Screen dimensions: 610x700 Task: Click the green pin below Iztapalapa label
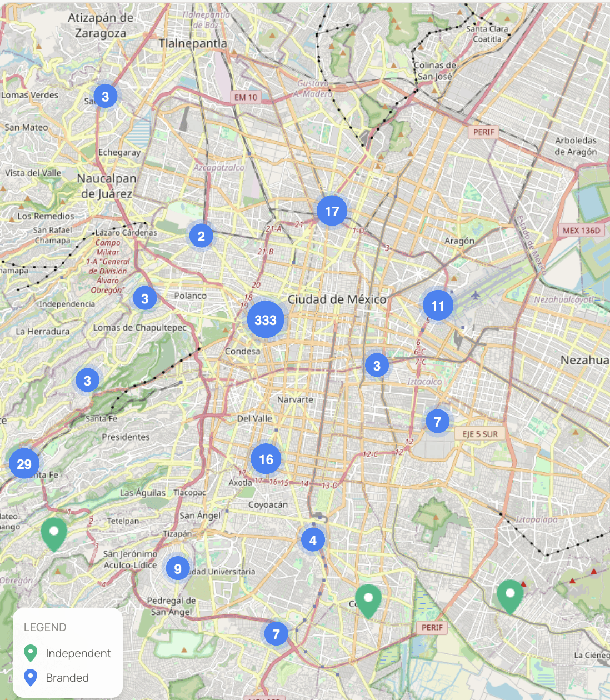point(510,596)
